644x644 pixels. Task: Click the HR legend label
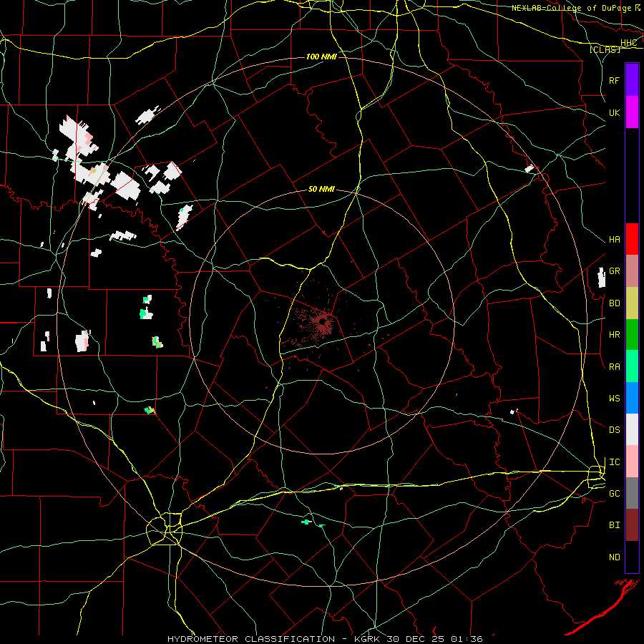(x=614, y=335)
